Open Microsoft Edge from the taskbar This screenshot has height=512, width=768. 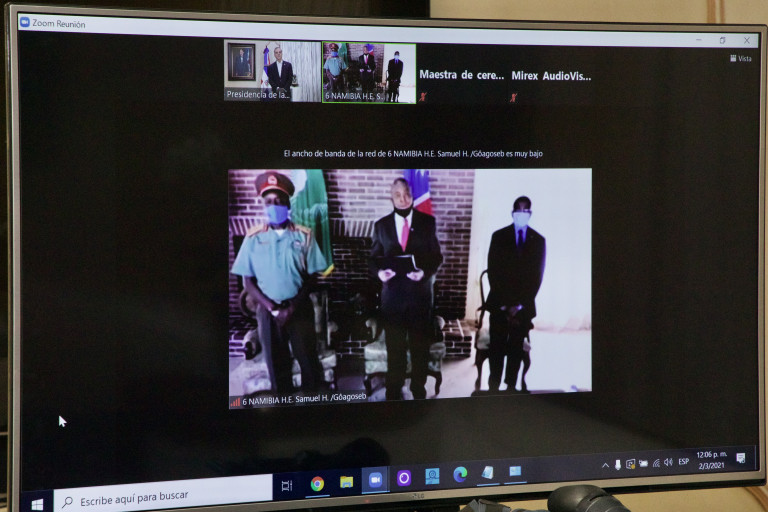point(460,474)
